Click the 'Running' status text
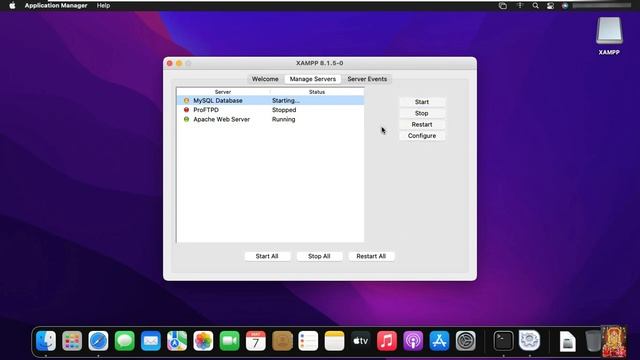The image size is (640, 360). [x=284, y=119]
